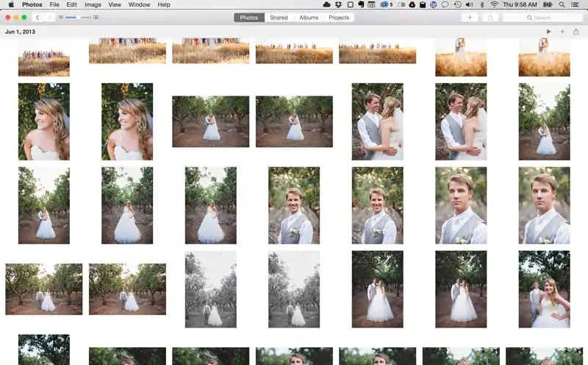This screenshot has width=588, height=365.
Task: Open the File menu
Action: point(54,4)
